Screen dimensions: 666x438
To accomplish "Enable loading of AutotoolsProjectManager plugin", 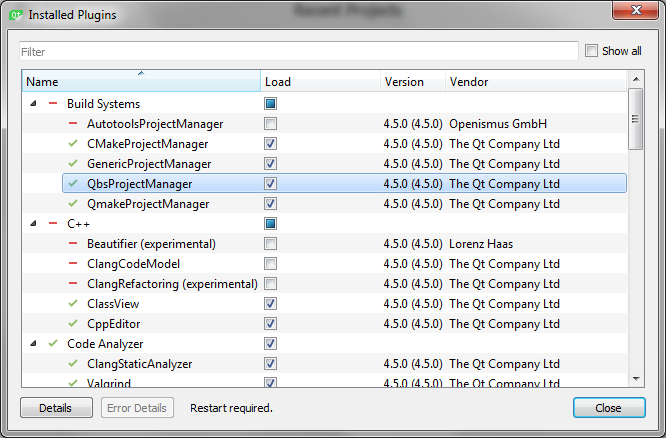I will pos(271,124).
